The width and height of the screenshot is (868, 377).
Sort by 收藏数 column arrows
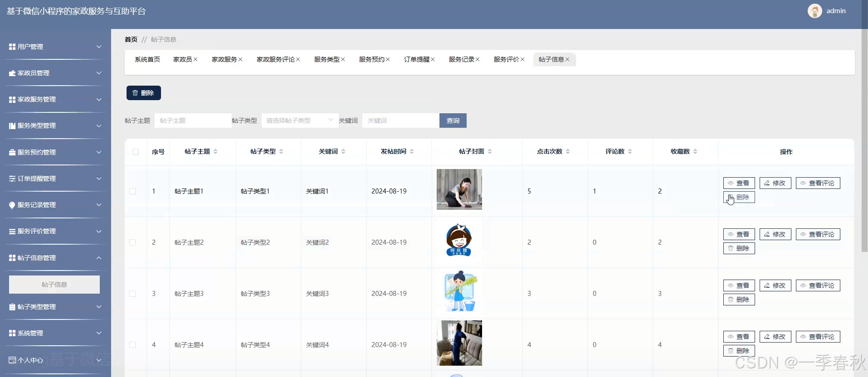coord(695,151)
